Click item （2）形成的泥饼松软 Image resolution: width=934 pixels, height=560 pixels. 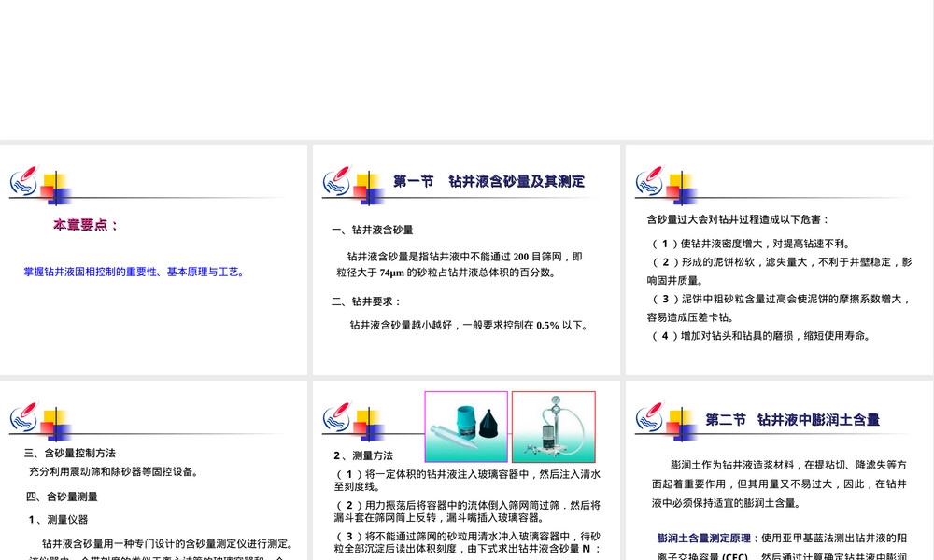click(x=779, y=271)
